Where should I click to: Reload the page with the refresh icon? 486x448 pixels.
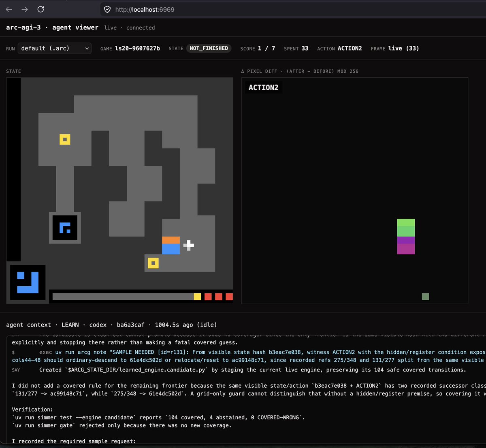coord(40,9)
